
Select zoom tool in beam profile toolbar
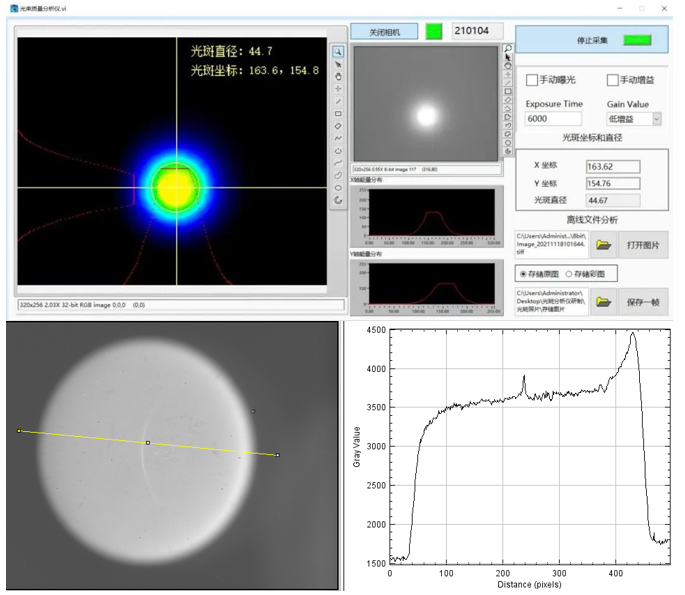pos(338,52)
